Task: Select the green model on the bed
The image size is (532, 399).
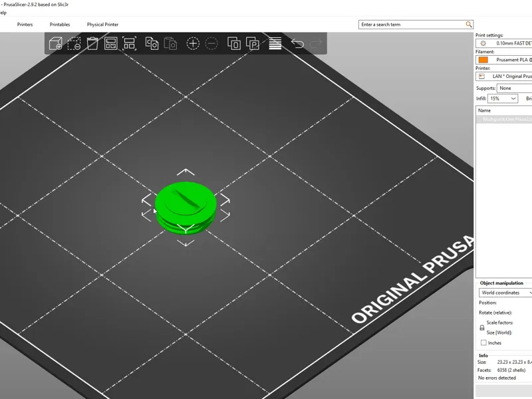Action: pos(186,207)
